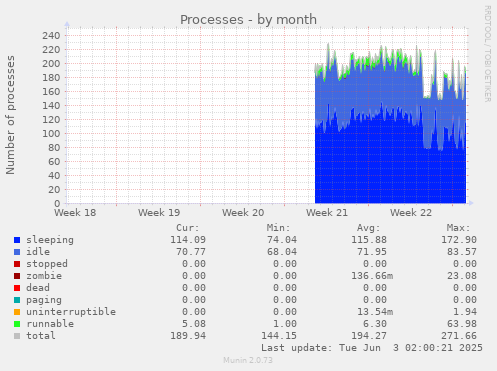Click the 240 y-axis tick label

(51, 36)
